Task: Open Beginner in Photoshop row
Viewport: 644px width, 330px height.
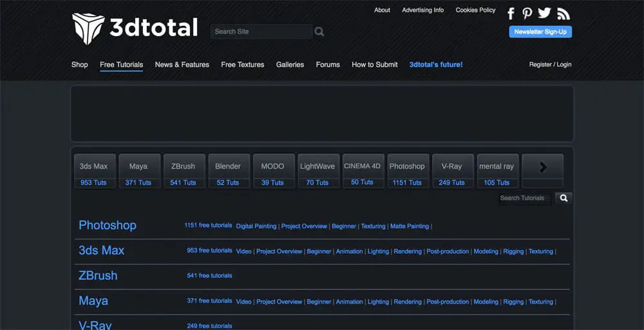Action: 344,226
